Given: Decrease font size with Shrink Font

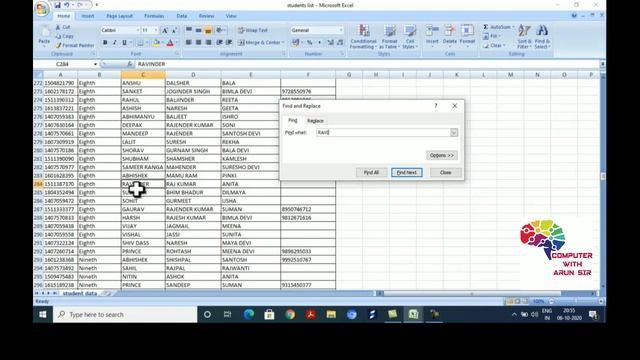Looking at the screenshot, I should coord(174,31).
